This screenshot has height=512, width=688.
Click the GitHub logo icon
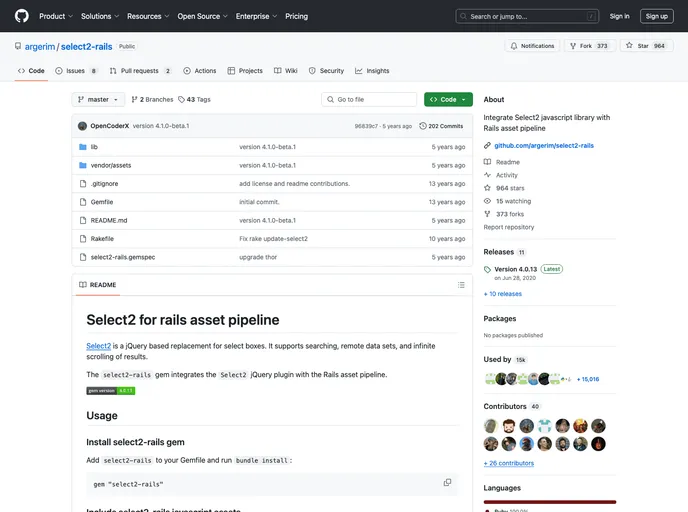(x=22, y=16)
